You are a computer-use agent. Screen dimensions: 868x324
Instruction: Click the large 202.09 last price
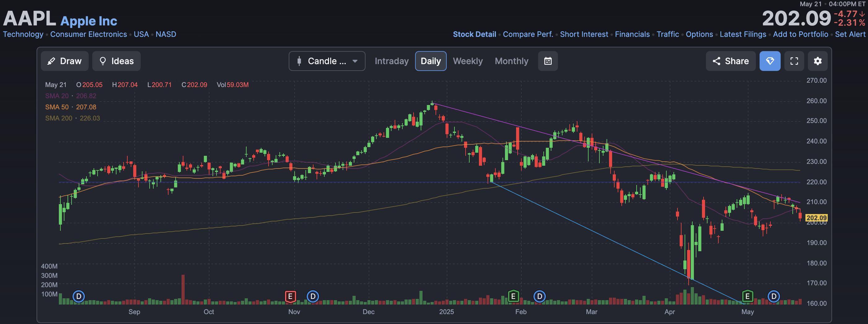796,18
